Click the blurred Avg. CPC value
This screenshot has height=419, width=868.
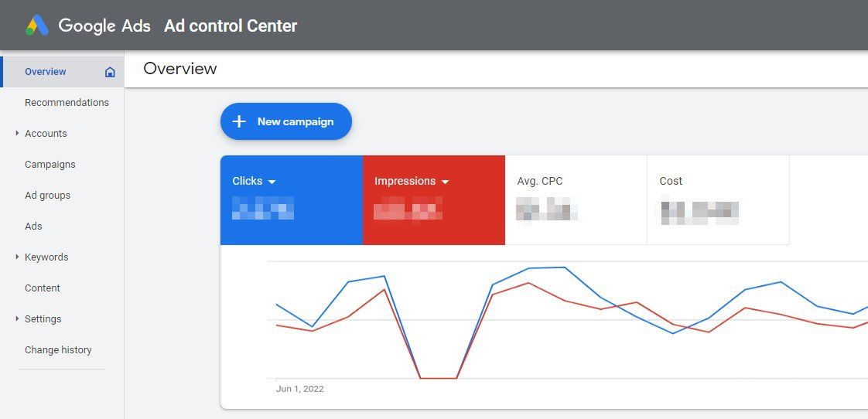coord(547,209)
